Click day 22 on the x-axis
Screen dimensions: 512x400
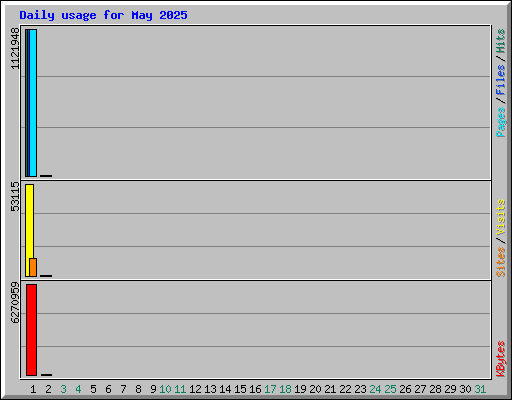click(x=345, y=389)
